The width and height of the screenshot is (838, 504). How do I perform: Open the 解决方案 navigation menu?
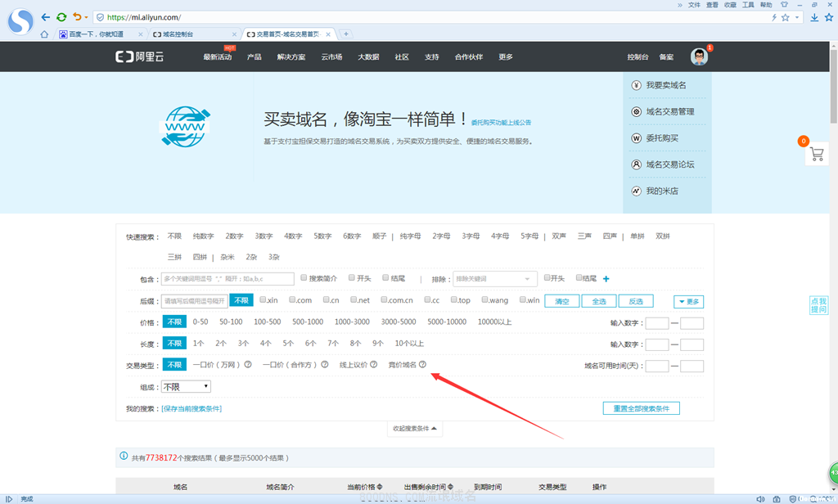point(291,57)
